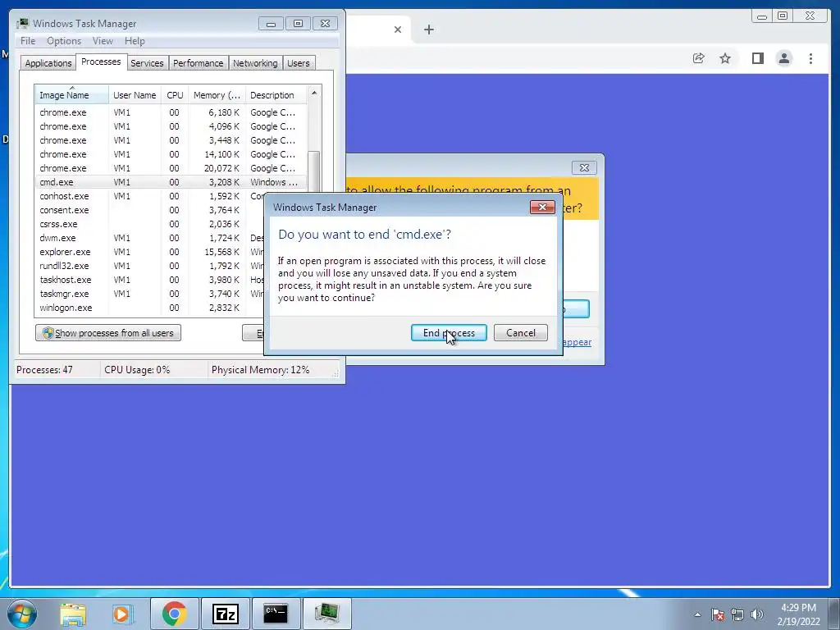
Task: Close the 'Do you want to end' dialog
Action: coord(542,208)
